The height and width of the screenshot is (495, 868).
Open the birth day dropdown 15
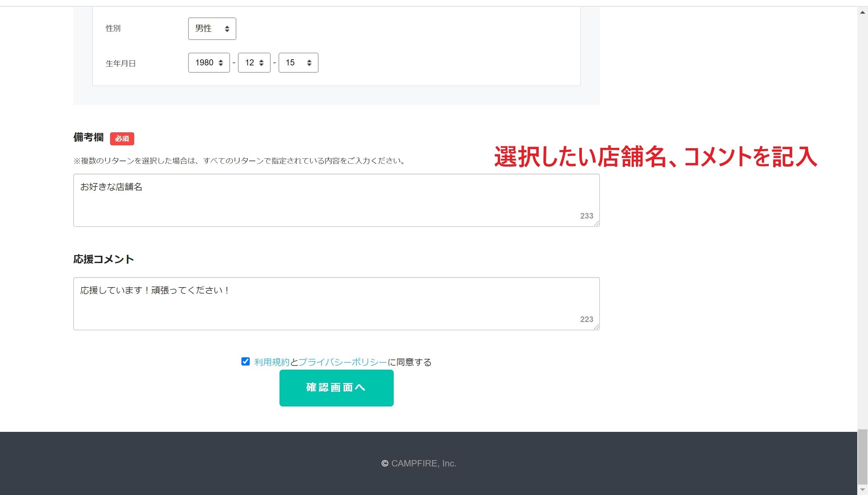[x=298, y=63]
